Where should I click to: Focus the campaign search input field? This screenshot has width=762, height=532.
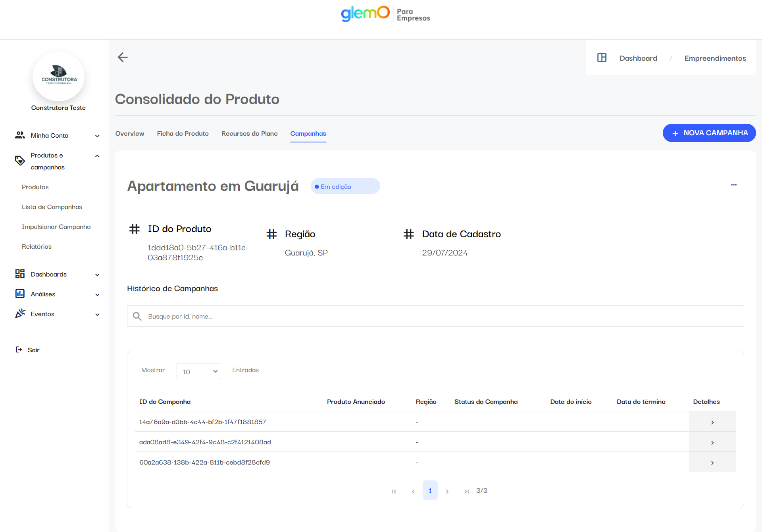tap(437, 316)
